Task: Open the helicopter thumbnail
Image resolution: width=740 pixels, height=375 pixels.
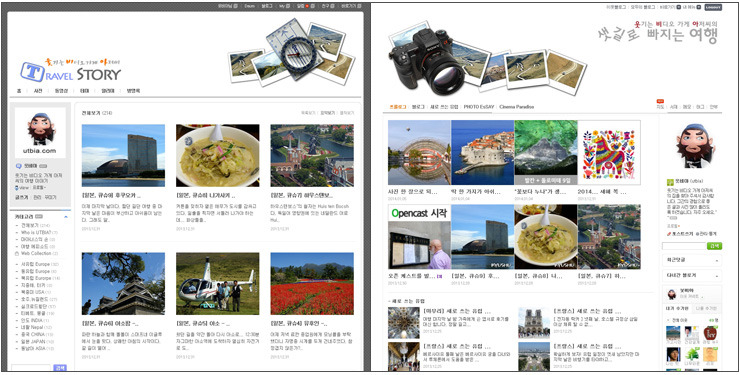Action: pyautogui.click(x=218, y=283)
